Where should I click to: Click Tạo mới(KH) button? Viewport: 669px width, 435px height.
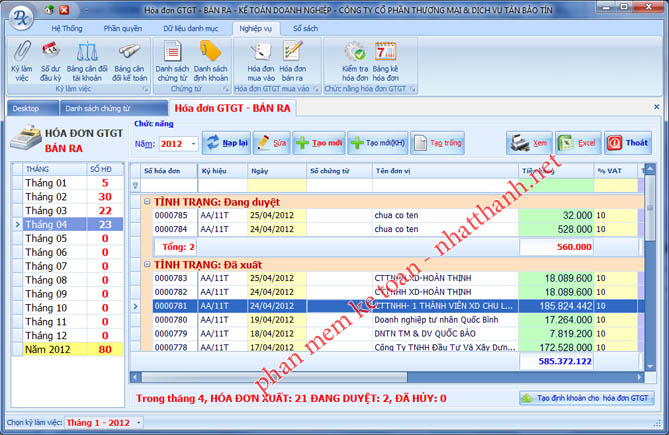[378, 143]
